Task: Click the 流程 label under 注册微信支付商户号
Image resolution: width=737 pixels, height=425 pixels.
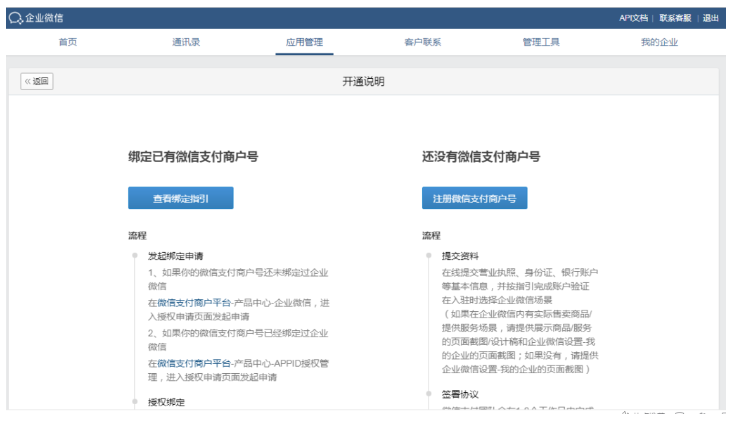Action: [x=431, y=236]
